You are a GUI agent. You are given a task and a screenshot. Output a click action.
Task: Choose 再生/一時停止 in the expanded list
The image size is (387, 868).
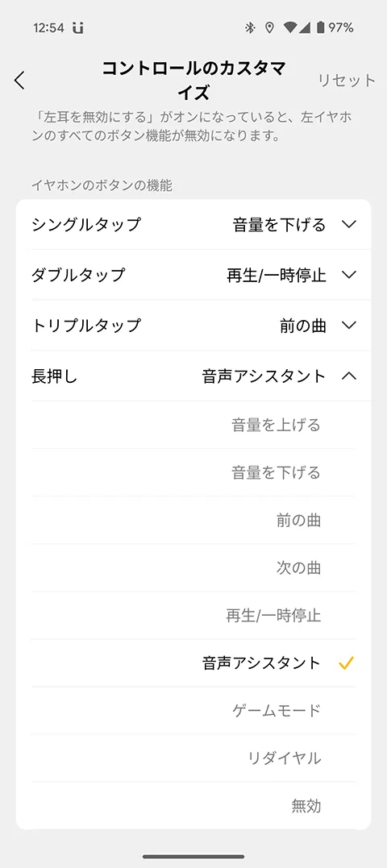193,616
